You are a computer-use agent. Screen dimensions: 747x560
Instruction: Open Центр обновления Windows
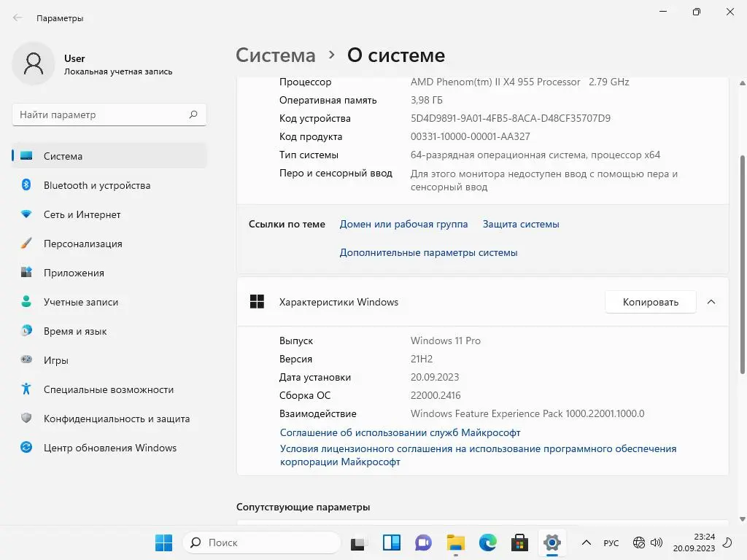(109, 448)
